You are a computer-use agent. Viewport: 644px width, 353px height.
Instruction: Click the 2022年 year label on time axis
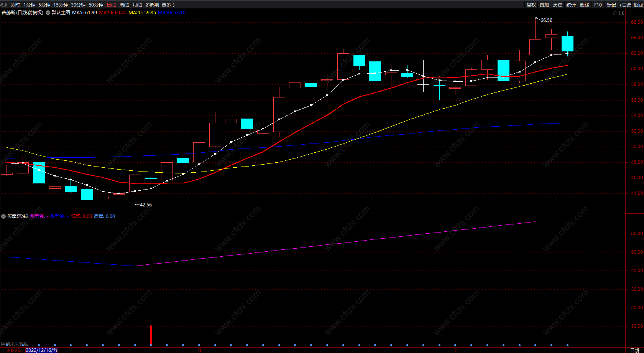(x=15, y=350)
